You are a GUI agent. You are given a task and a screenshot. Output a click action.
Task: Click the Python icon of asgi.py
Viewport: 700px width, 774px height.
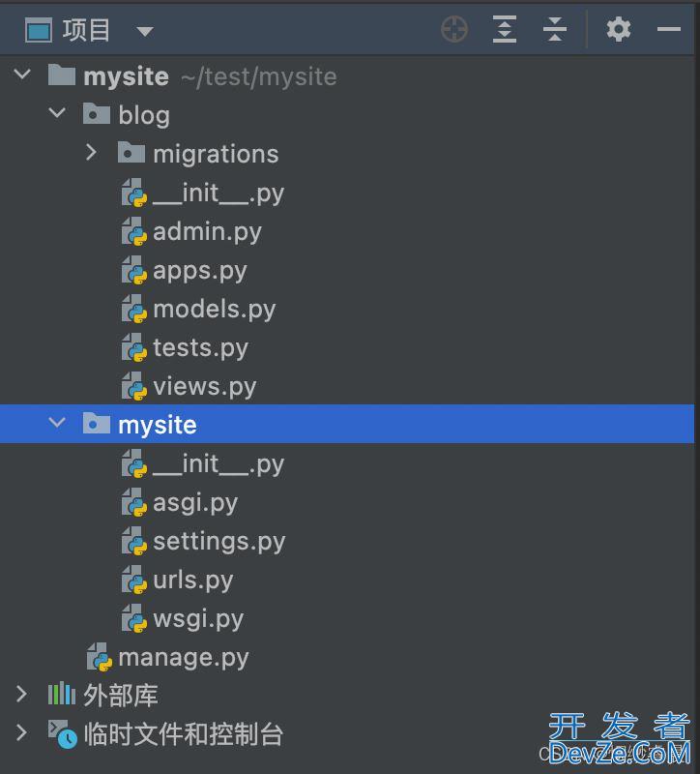coord(134,502)
